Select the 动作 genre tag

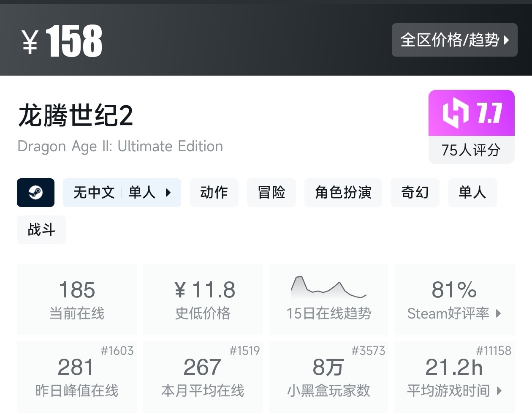coord(214,193)
